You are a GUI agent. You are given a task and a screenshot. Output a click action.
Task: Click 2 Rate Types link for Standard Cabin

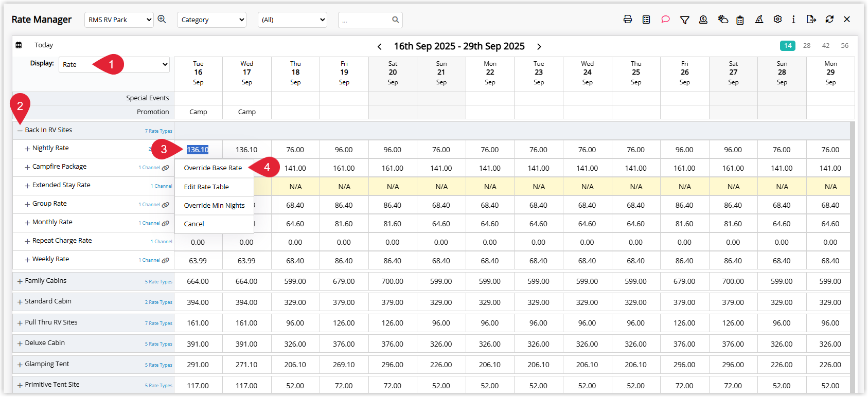pyautogui.click(x=158, y=302)
